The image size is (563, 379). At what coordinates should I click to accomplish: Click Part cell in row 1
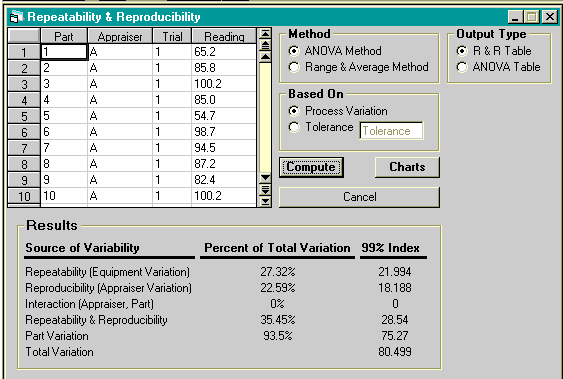[x=64, y=52]
